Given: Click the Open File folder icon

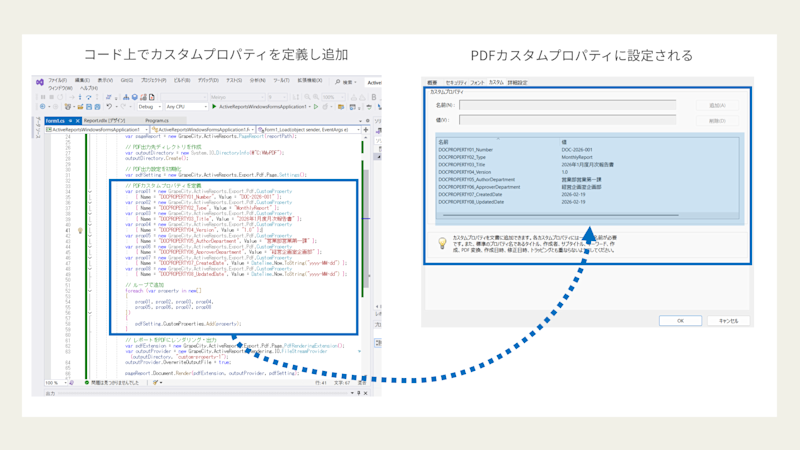Looking at the screenshot, I should 81,107.
